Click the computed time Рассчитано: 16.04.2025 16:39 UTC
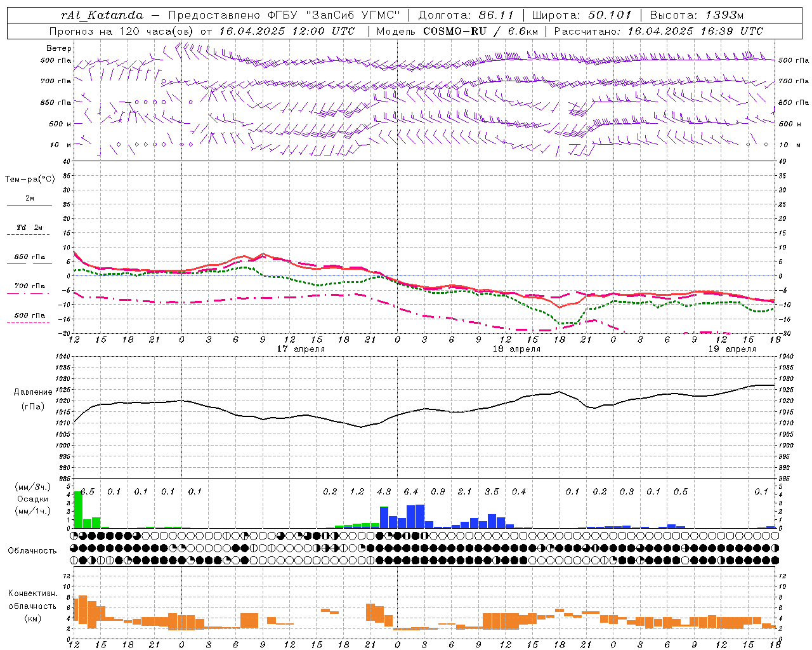 click(x=658, y=31)
